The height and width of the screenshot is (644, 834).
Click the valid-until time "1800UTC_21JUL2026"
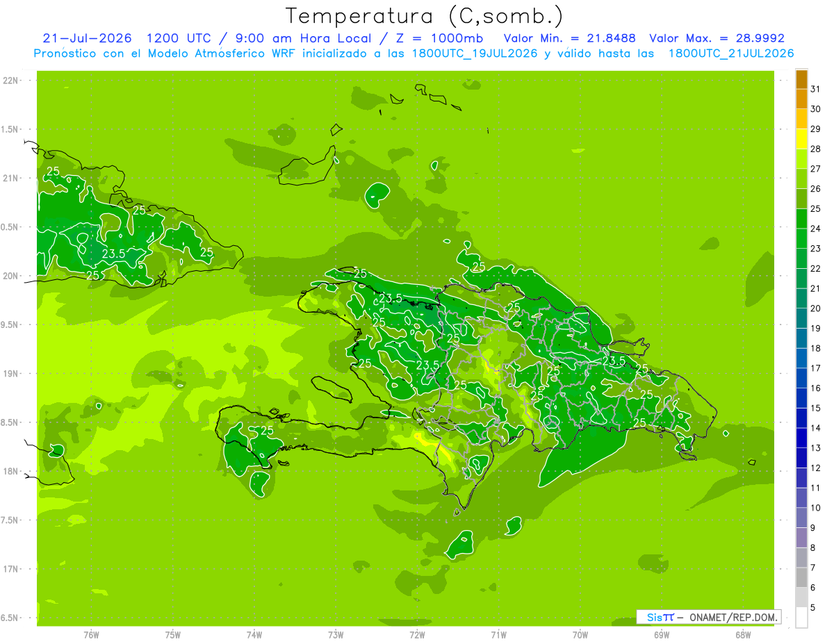[x=731, y=53]
